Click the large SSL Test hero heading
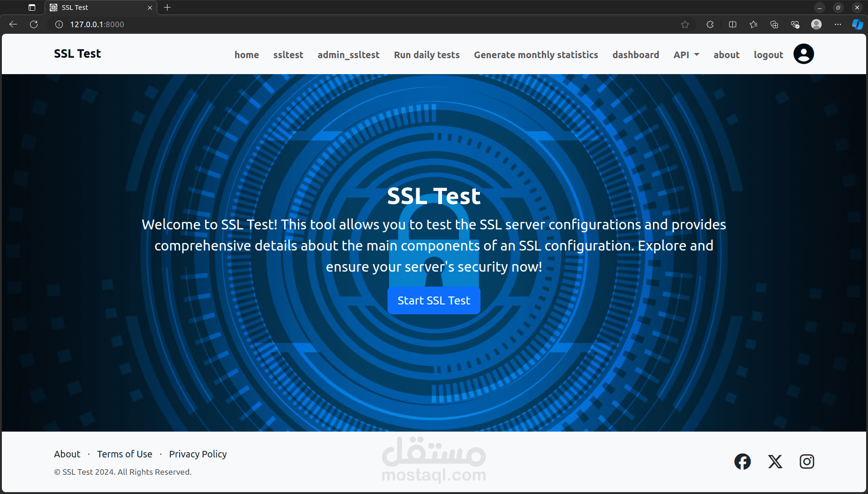Screen dimensions: 868x494 pos(434,196)
